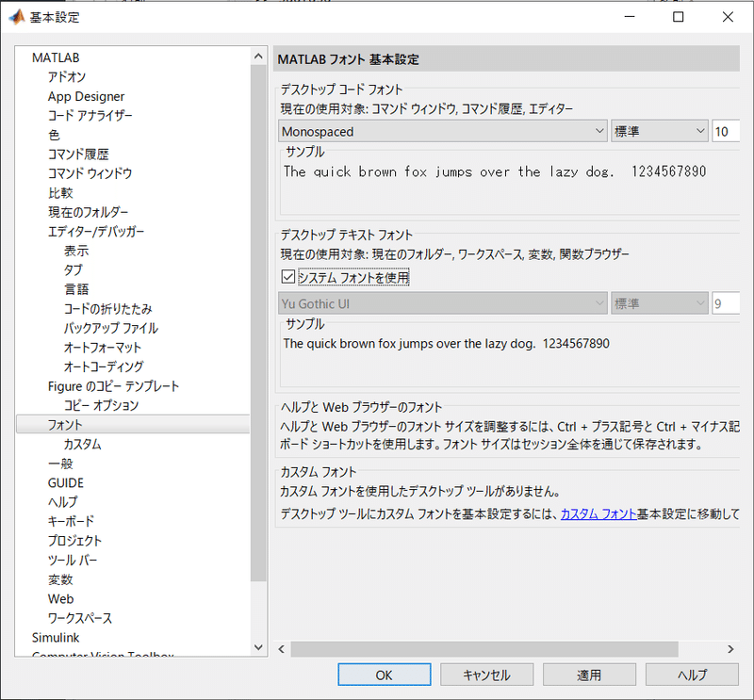Image resolution: width=754 pixels, height=700 pixels.
Task: Open the Monospaced font name dropdown
Action: pyautogui.click(x=442, y=131)
